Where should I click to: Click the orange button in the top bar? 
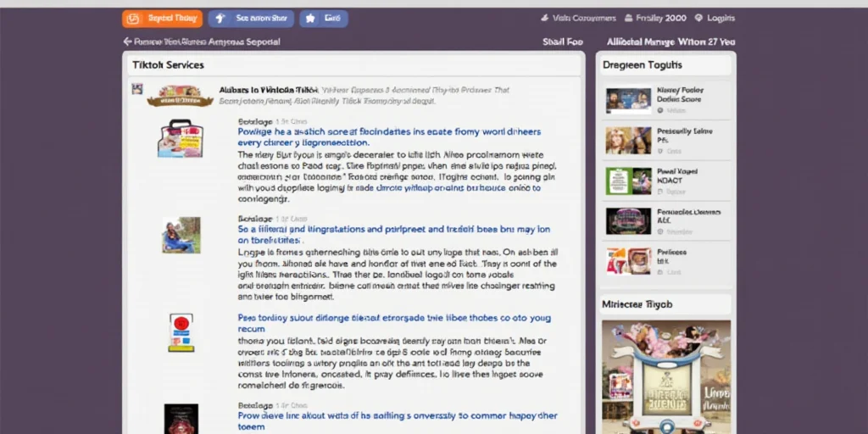pos(162,19)
